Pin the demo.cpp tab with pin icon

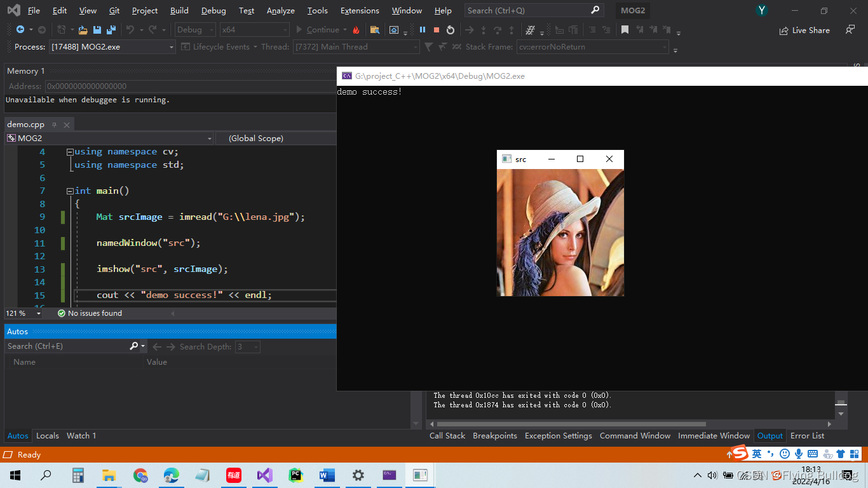(x=54, y=125)
